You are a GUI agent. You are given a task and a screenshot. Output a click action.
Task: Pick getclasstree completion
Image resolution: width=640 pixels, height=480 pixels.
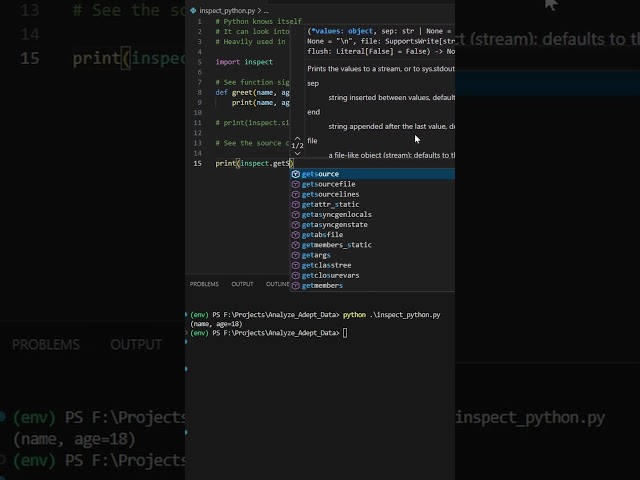pyautogui.click(x=373, y=265)
